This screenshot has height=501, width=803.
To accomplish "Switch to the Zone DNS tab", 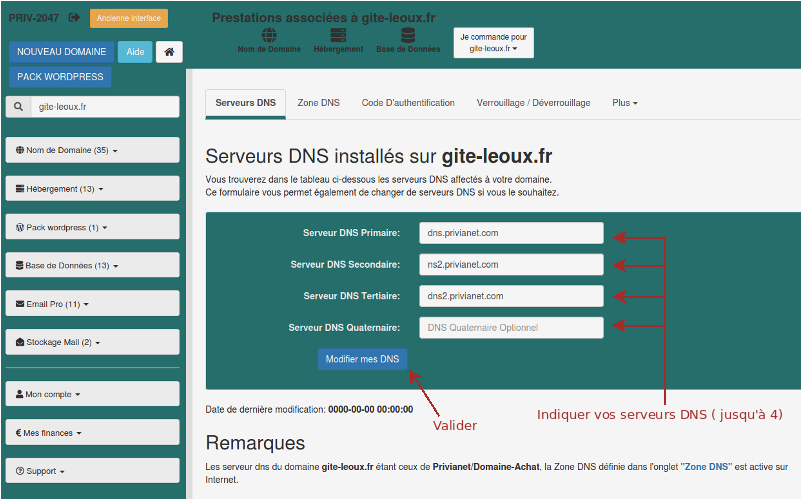I will [319, 103].
